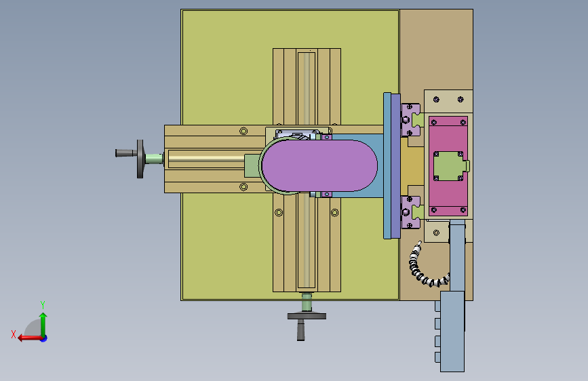Image resolution: width=588 pixels, height=381 pixels.
Task: Pick the handle grip of the left handwheel
Action: [x=126, y=153]
